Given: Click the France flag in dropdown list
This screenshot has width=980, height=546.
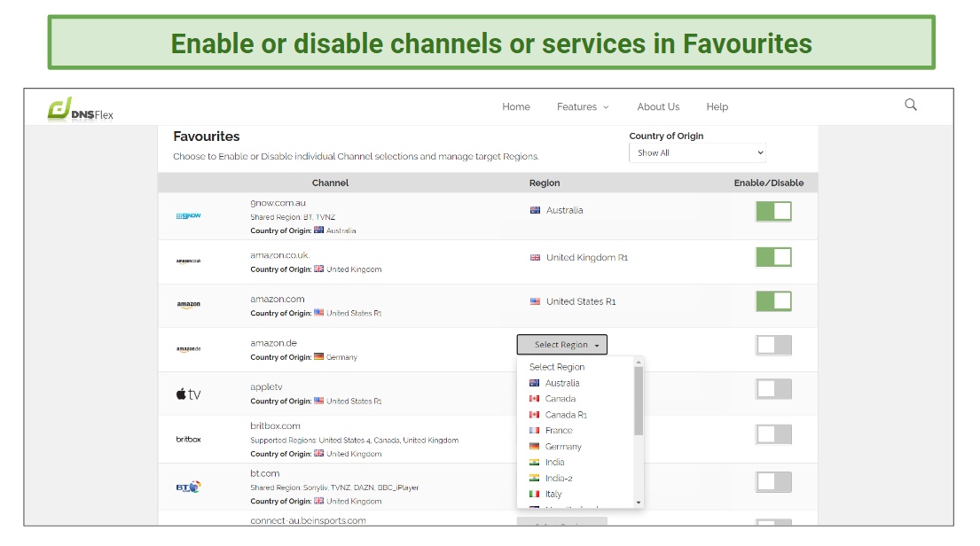Looking at the screenshot, I should click(535, 431).
